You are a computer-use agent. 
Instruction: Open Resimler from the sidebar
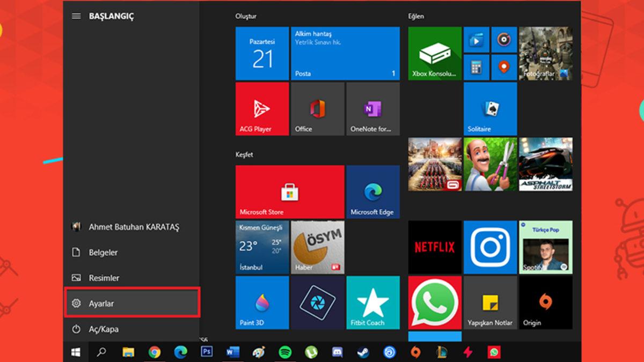pyautogui.click(x=103, y=278)
